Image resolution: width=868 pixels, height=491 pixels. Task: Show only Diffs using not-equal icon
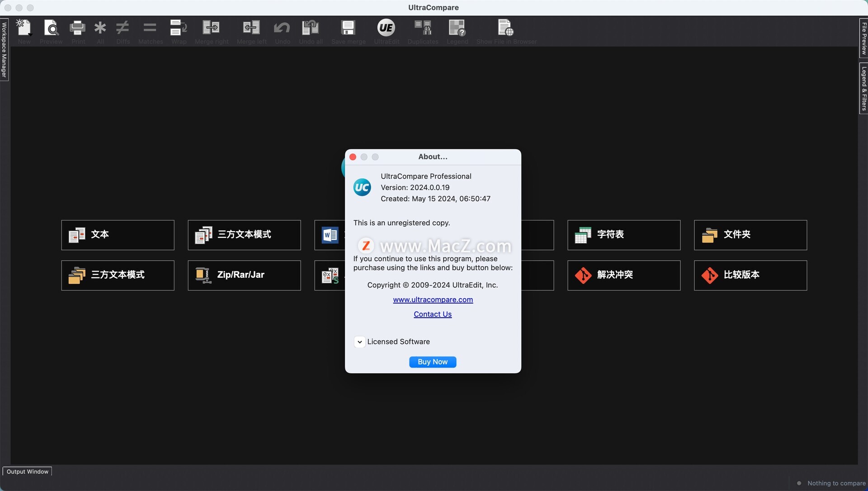123,28
